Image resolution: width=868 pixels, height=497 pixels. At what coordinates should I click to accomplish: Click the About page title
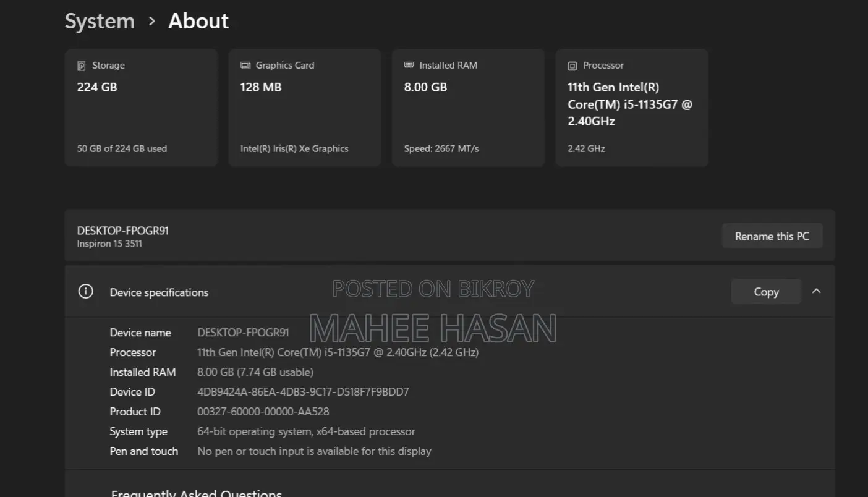point(198,21)
